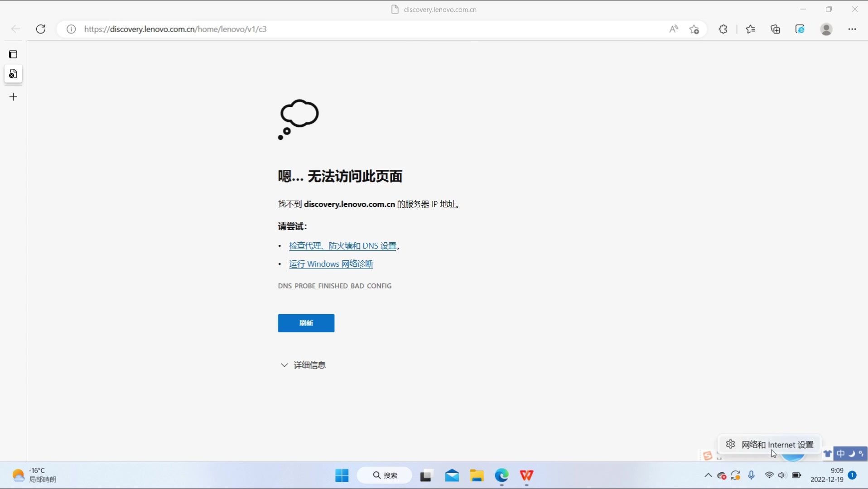868x489 pixels.
Task: Click the browser profile avatar
Action: pos(827,29)
